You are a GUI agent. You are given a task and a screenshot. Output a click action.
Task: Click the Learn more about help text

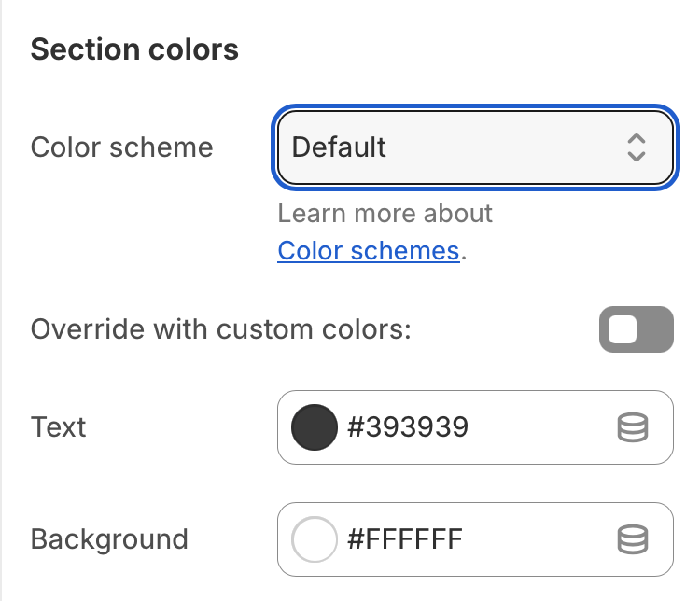(385, 214)
